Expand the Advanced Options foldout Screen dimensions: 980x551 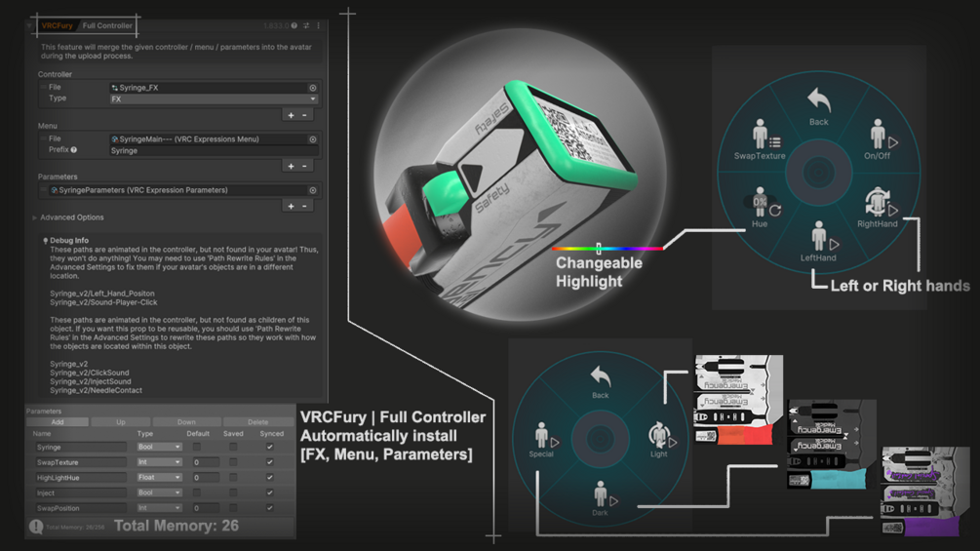[x=34, y=217]
